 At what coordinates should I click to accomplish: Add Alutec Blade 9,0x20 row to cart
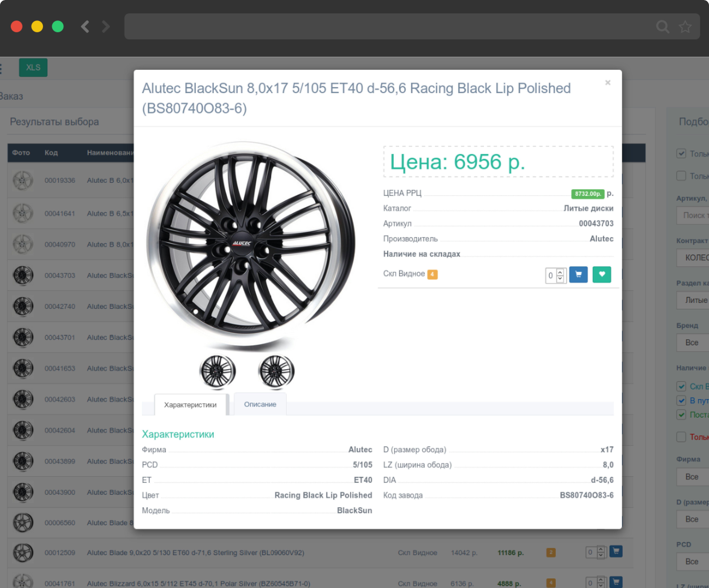[x=616, y=552]
